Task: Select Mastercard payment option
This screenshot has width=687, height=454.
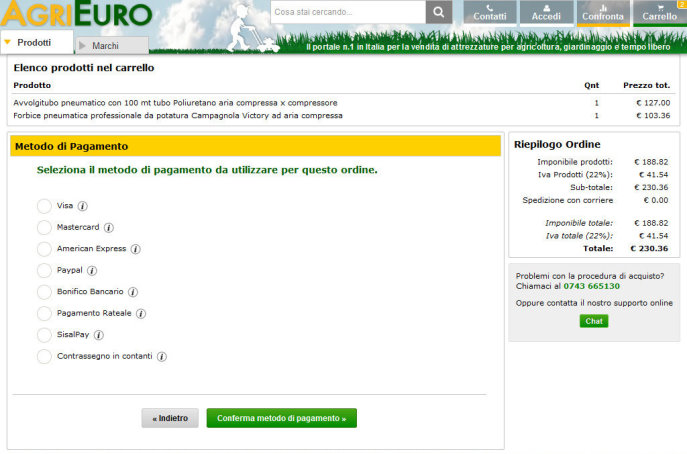Action: 44,227
